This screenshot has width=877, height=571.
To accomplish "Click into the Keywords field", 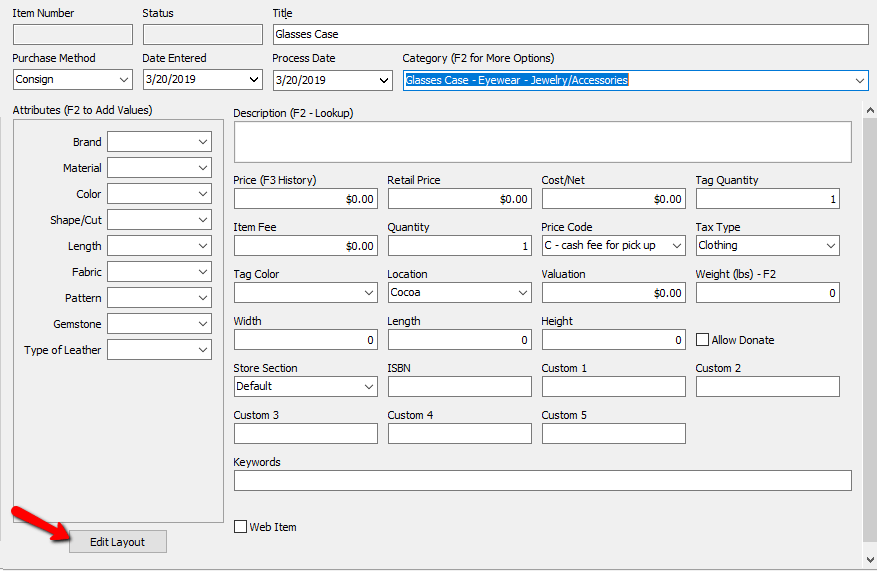I will (543, 480).
